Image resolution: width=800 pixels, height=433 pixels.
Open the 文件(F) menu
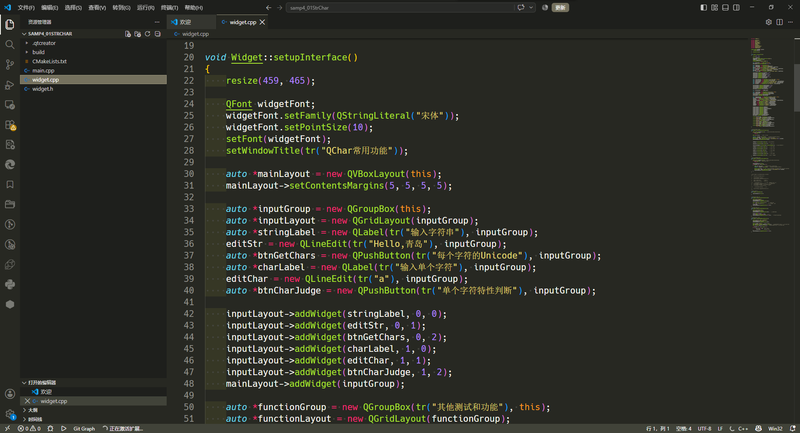pyautogui.click(x=26, y=8)
